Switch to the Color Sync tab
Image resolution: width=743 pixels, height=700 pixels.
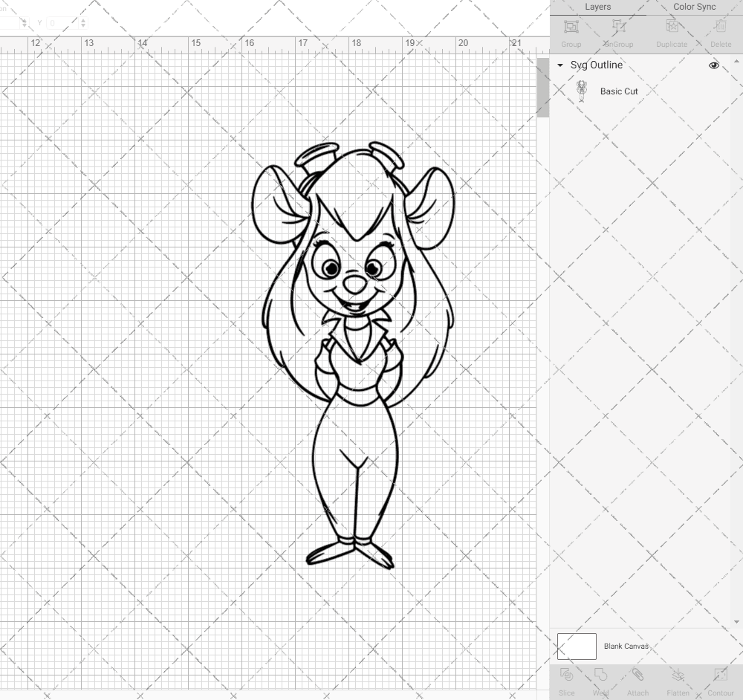click(694, 7)
